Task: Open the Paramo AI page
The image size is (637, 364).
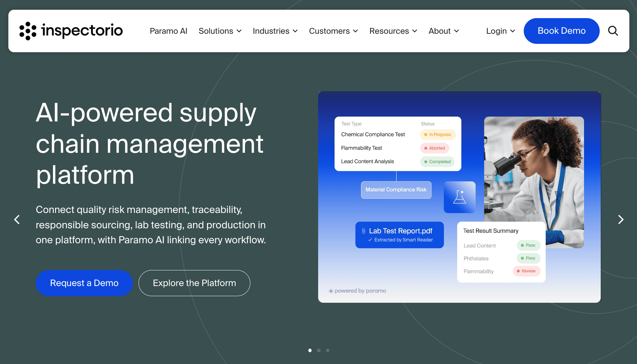Action: click(x=169, y=31)
